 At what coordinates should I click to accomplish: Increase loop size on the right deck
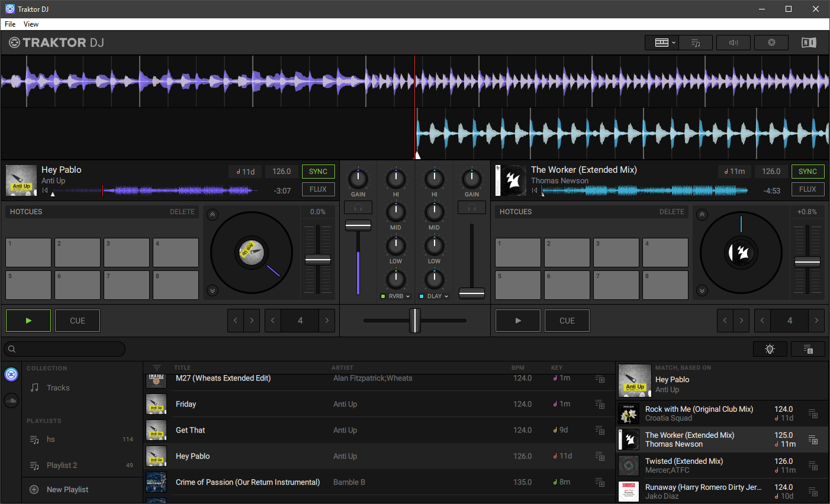pos(816,321)
